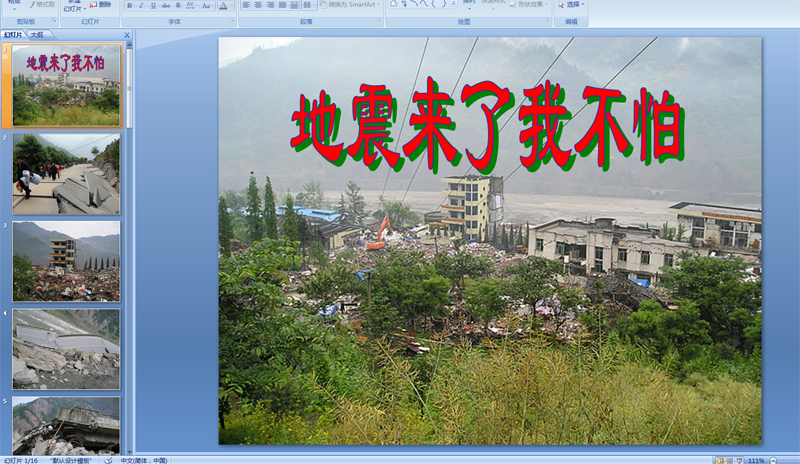The image size is (800, 464).
Task: Open the Drawing group dialog launcher
Action: coord(547,21)
